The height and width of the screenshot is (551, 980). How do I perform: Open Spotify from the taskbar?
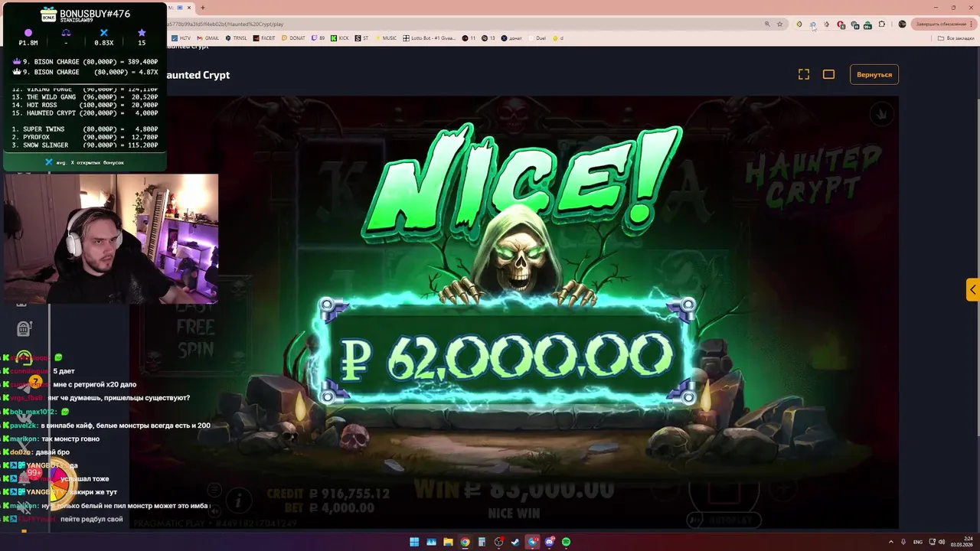coord(566,542)
